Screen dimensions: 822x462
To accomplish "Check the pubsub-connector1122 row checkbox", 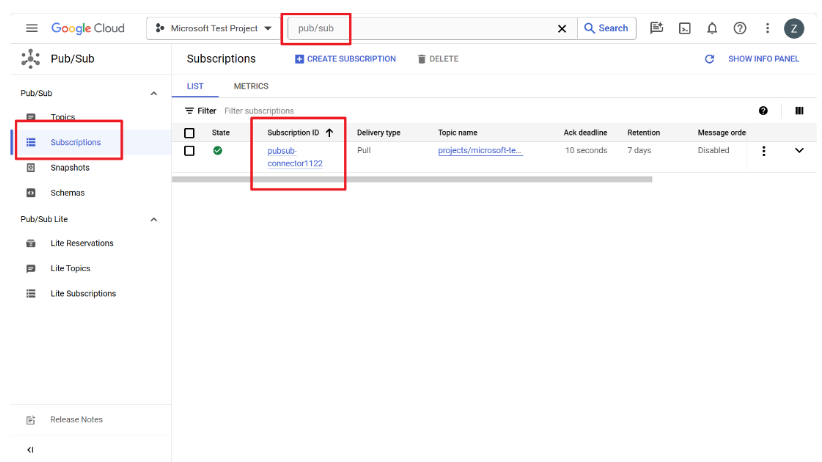I will [x=189, y=151].
